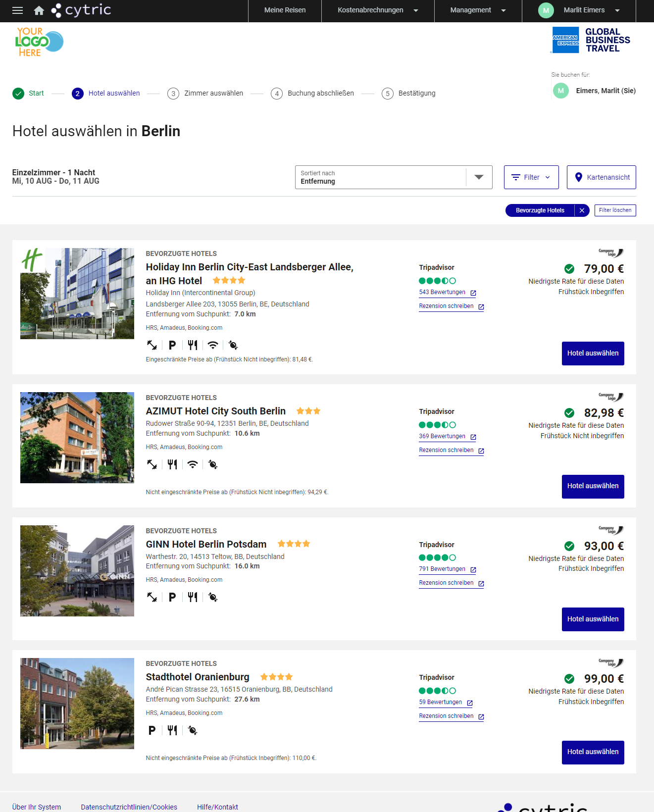This screenshot has width=654, height=812.
Task: Open AZIMUT Hotel City South Berlin title
Action: point(216,411)
